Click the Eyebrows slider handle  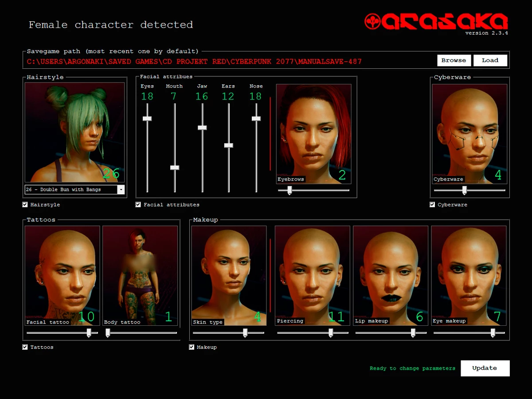(289, 190)
